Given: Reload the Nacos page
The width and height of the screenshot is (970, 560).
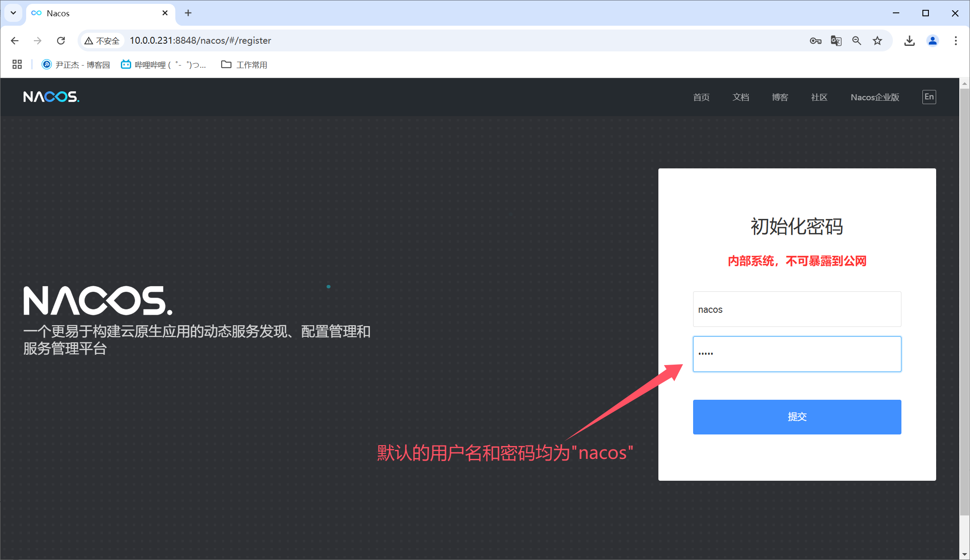Looking at the screenshot, I should pos(61,41).
